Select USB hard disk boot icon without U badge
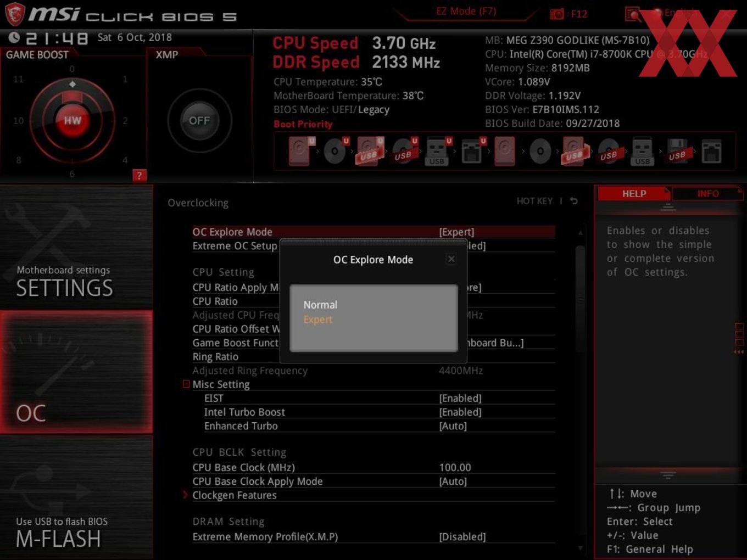 coord(575,151)
